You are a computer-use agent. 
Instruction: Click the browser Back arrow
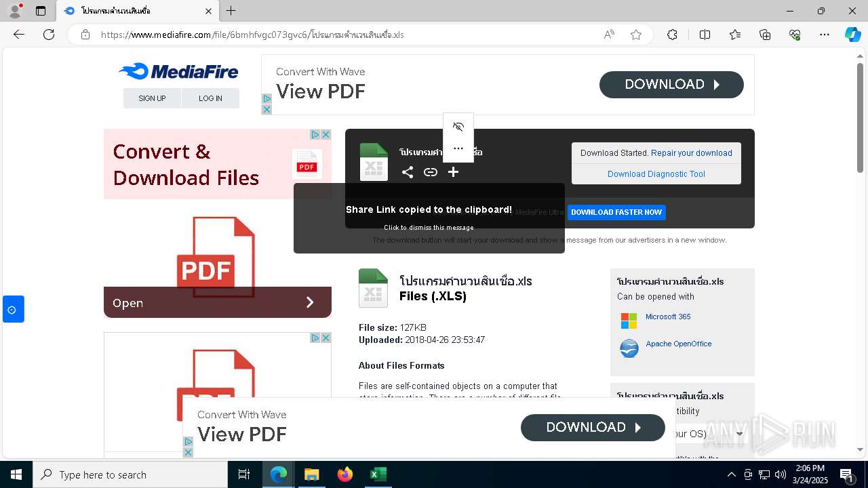click(19, 35)
